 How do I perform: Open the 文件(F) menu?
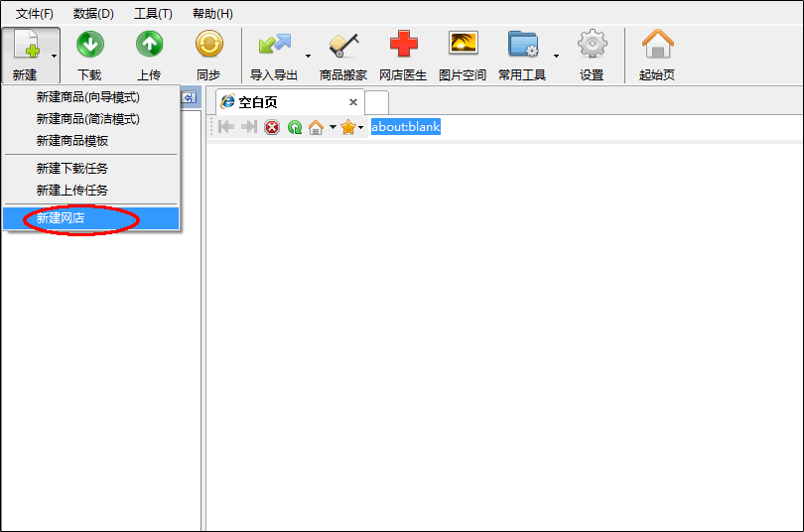(x=35, y=14)
